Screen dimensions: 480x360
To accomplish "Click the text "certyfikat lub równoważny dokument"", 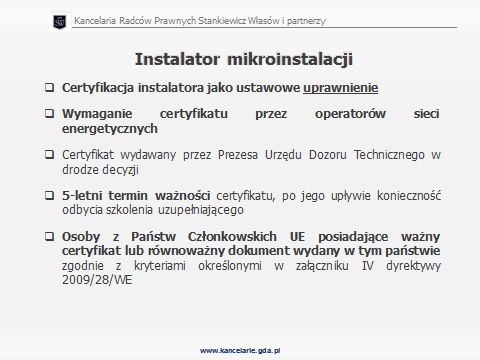I will click(176, 251).
